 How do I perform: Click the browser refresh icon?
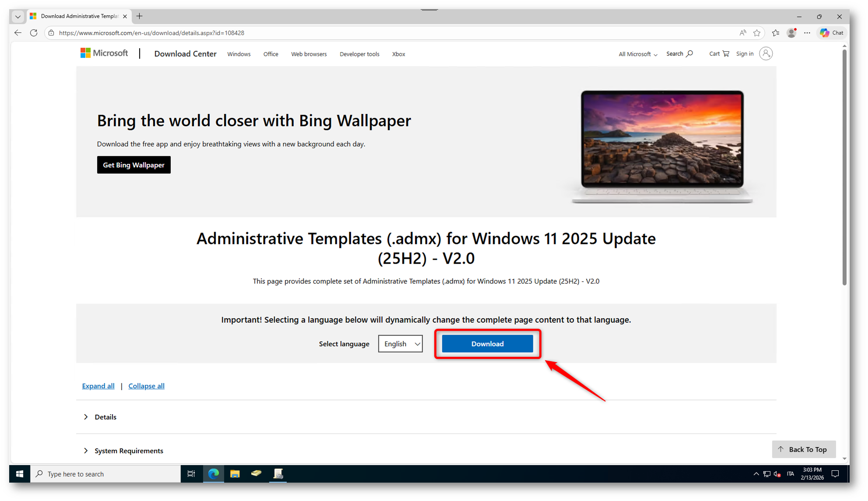34,33
